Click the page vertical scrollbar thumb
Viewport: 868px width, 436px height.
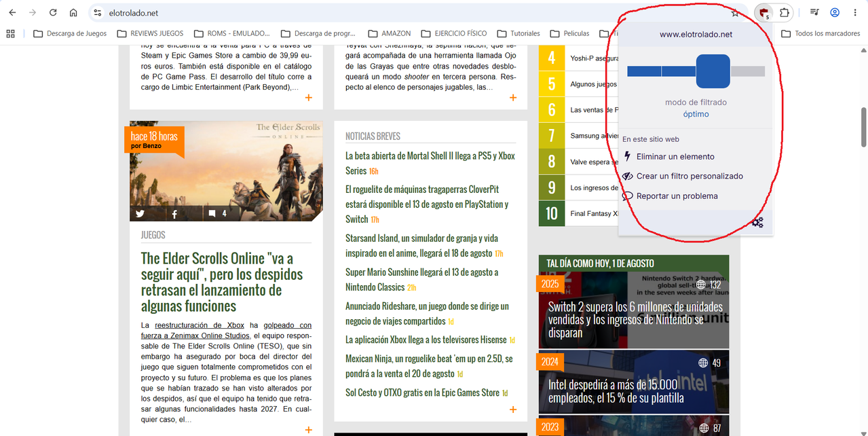[863, 126]
